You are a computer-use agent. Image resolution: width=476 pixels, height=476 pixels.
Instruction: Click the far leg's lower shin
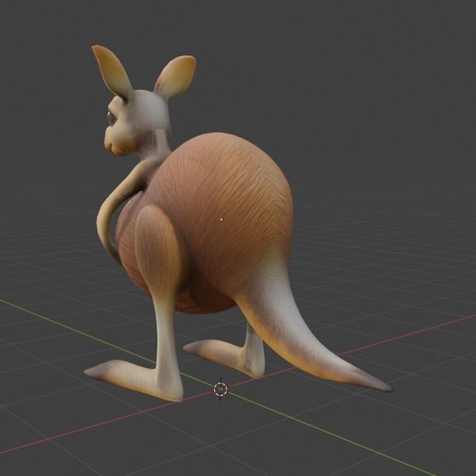(254, 351)
